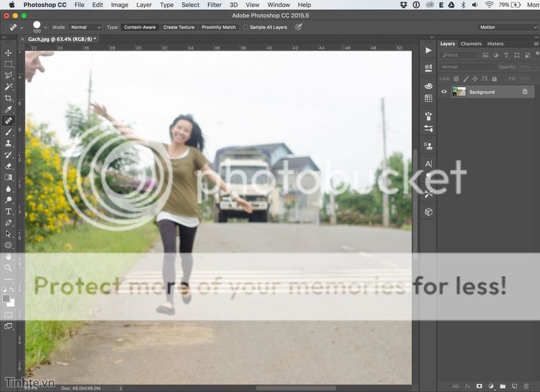Select the Crop tool
Screen dimensions: 540x392
click(8, 98)
